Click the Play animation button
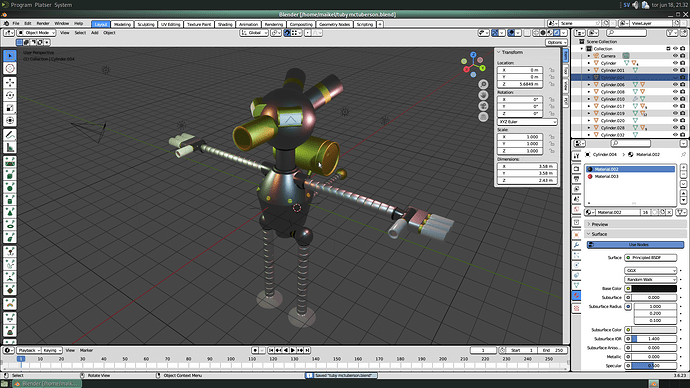Image resolution: width=690 pixels, height=388 pixels. point(293,350)
